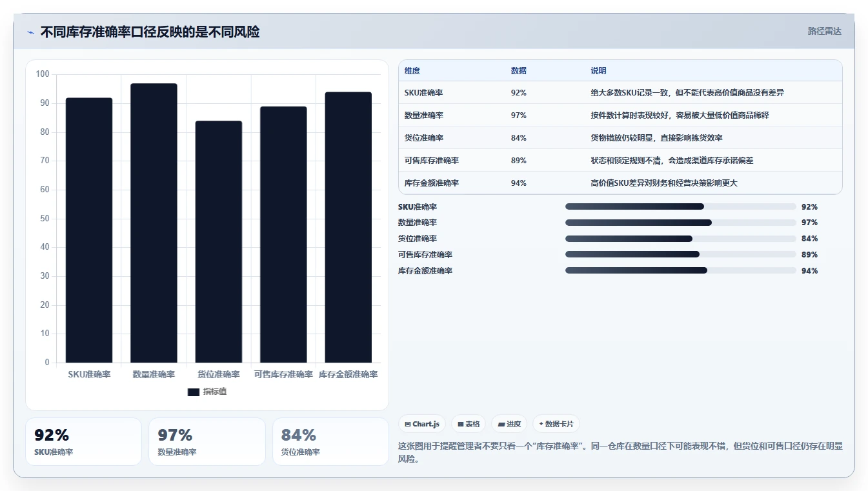Image resolution: width=868 pixels, height=491 pixels.
Task: Click the y-axis value 100
Action: point(43,74)
